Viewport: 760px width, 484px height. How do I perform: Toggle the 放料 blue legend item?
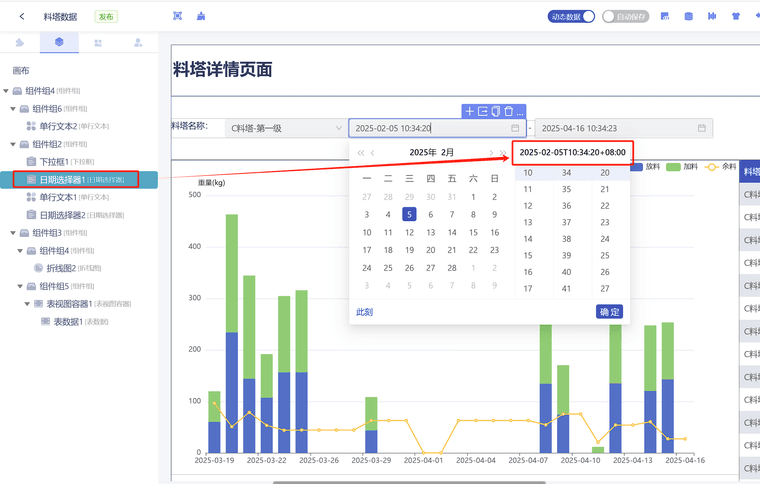(645, 167)
